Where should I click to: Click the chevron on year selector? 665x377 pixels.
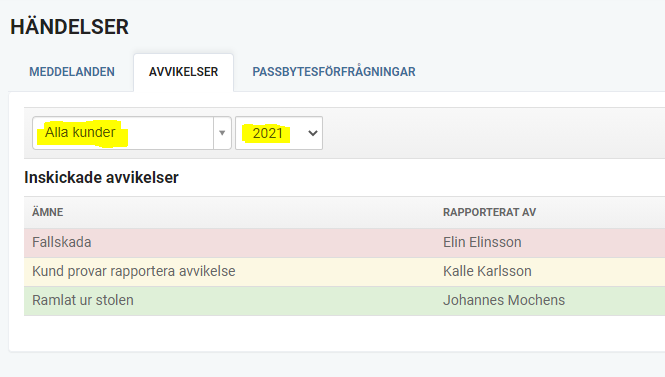click(x=313, y=133)
